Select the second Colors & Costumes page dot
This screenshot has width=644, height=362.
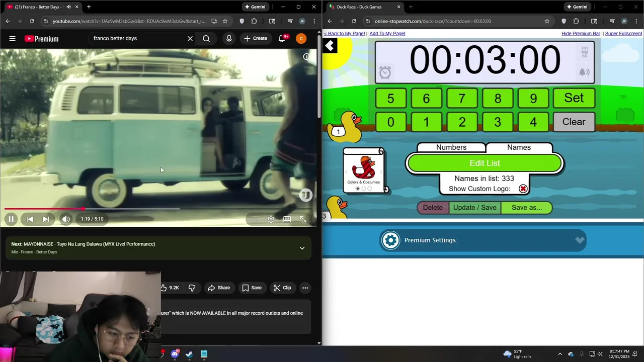pos(364,189)
